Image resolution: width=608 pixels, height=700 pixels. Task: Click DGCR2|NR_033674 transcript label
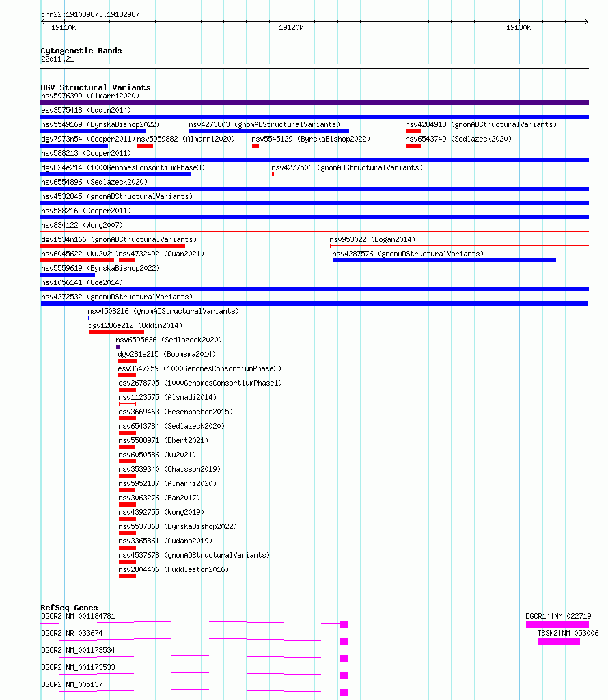coord(72,633)
